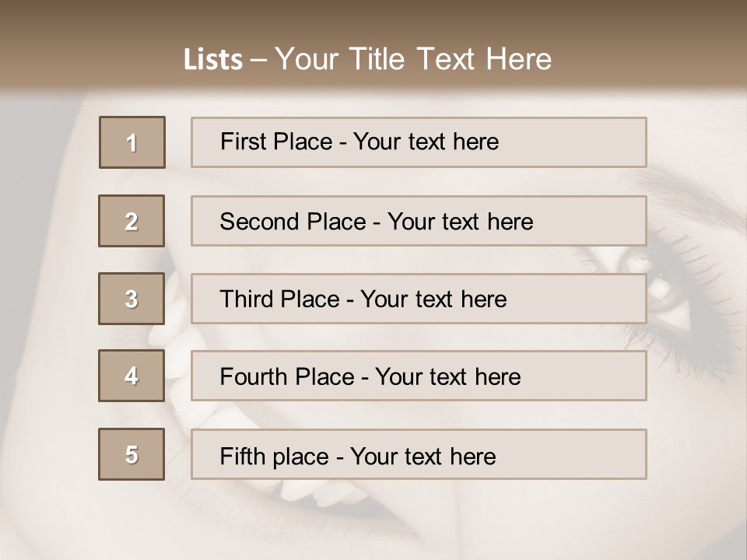Select the number 4 square

(132, 376)
